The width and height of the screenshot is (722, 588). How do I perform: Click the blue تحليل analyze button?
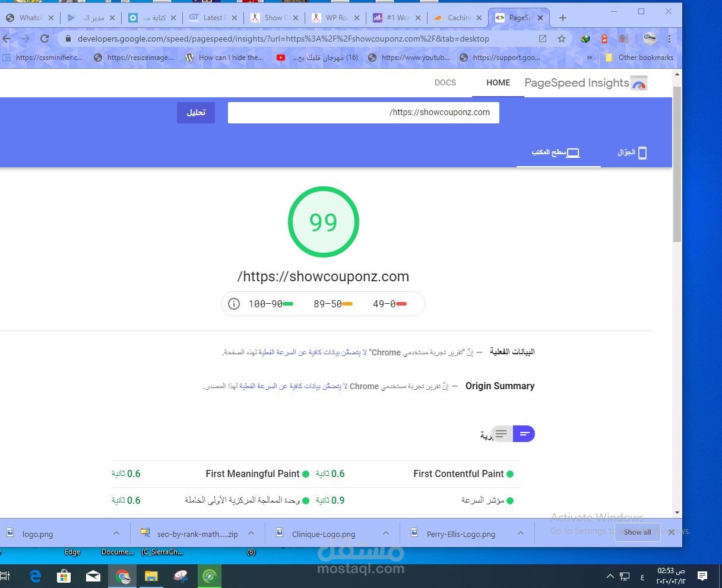tap(196, 113)
